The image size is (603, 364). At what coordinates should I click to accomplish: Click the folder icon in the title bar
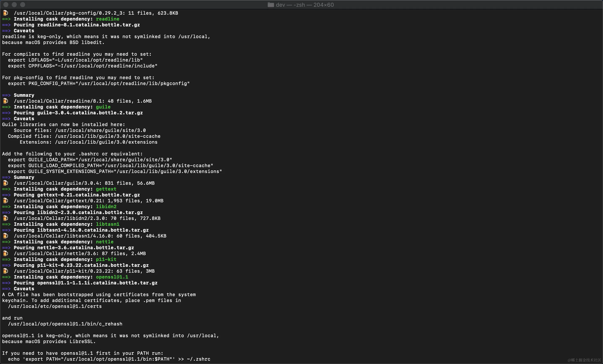point(271,5)
